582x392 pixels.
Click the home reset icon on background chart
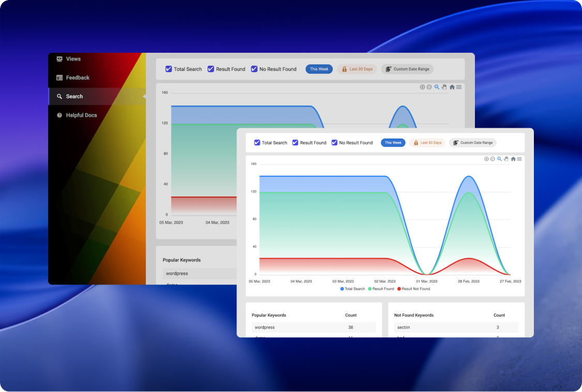click(x=452, y=87)
